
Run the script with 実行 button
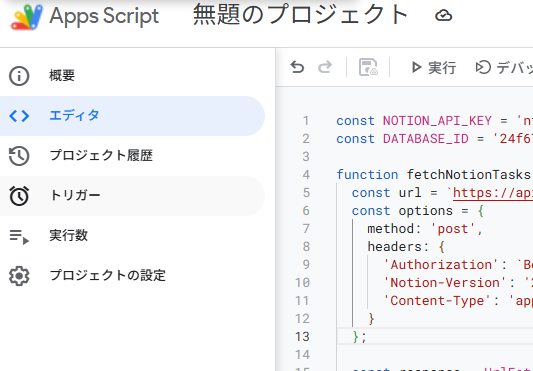point(433,67)
